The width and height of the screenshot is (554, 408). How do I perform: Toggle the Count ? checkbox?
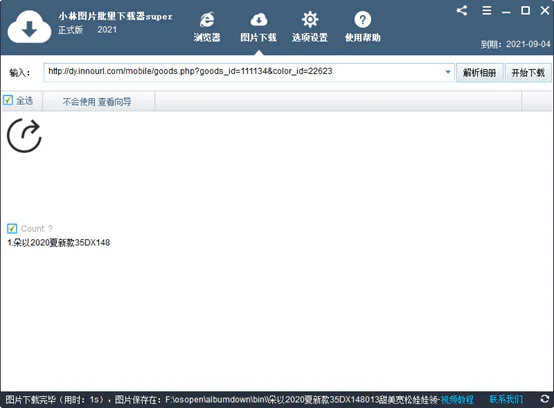pyautogui.click(x=12, y=229)
